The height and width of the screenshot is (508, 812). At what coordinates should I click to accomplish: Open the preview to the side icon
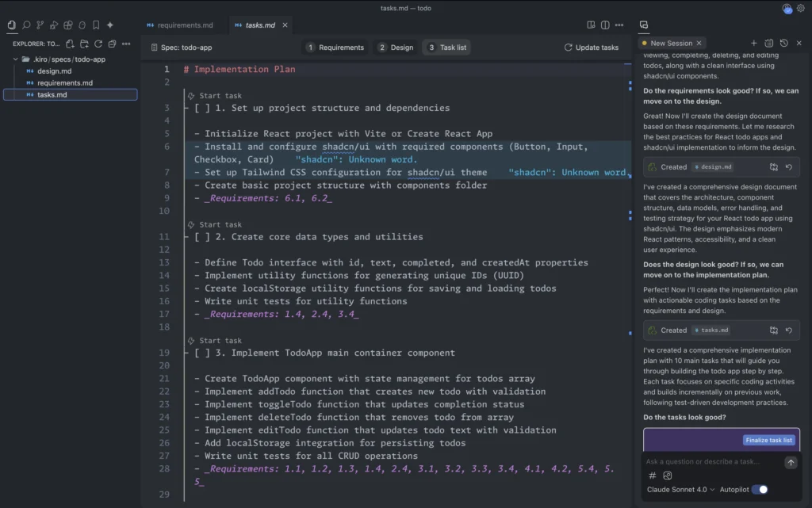point(591,25)
